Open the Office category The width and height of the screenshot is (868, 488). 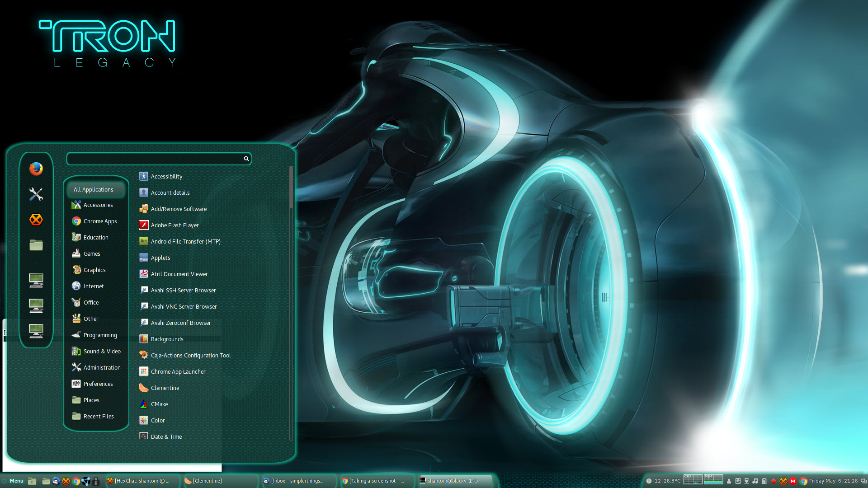[96, 303]
